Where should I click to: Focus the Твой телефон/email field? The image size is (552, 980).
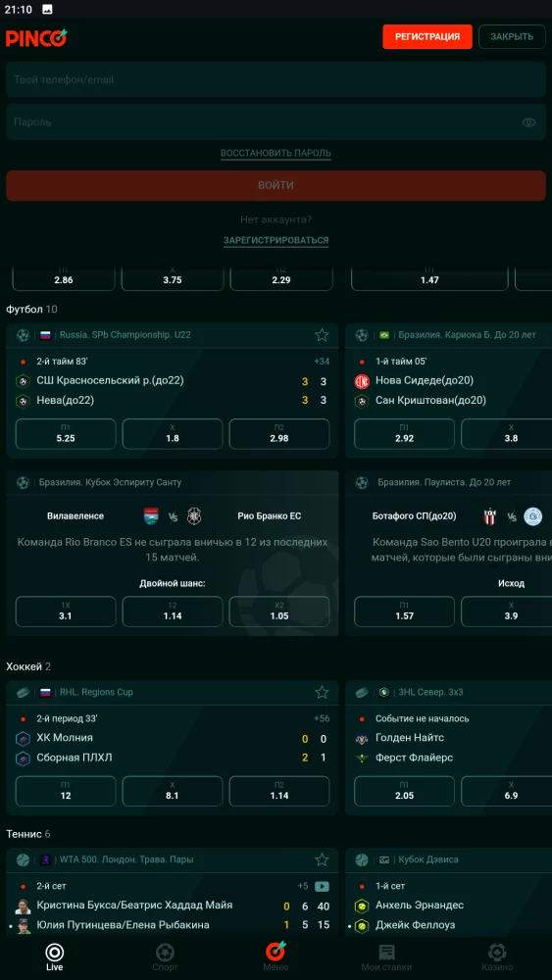tap(276, 80)
